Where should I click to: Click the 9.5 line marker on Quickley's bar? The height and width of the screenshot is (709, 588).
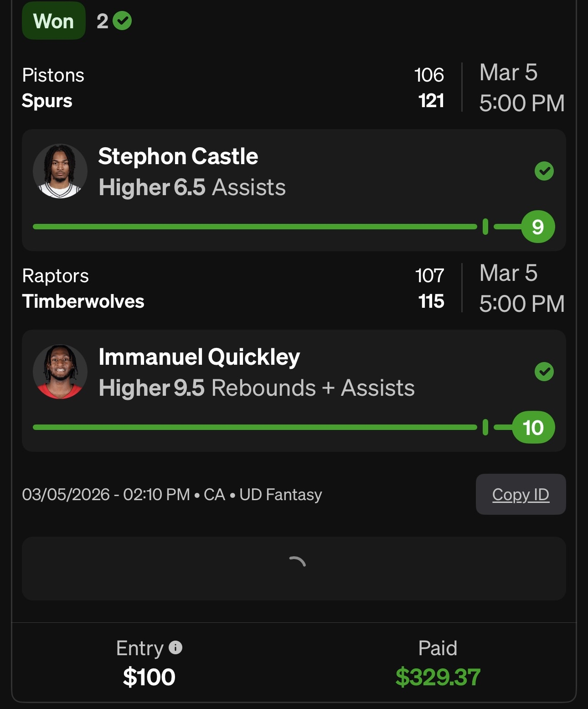coord(485,427)
